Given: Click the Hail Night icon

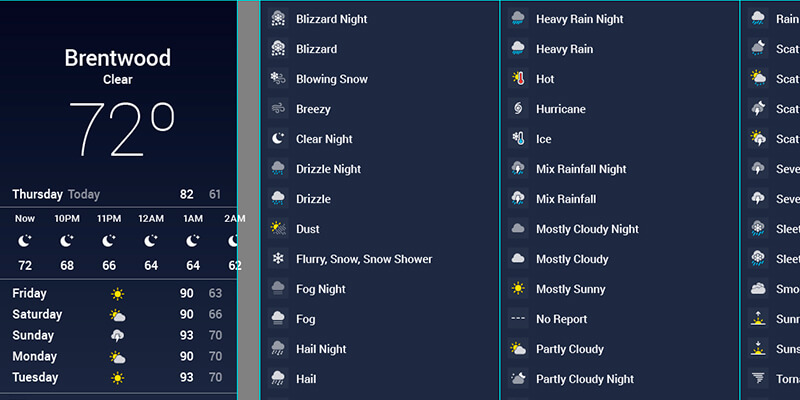Looking at the screenshot, I should tap(278, 349).
